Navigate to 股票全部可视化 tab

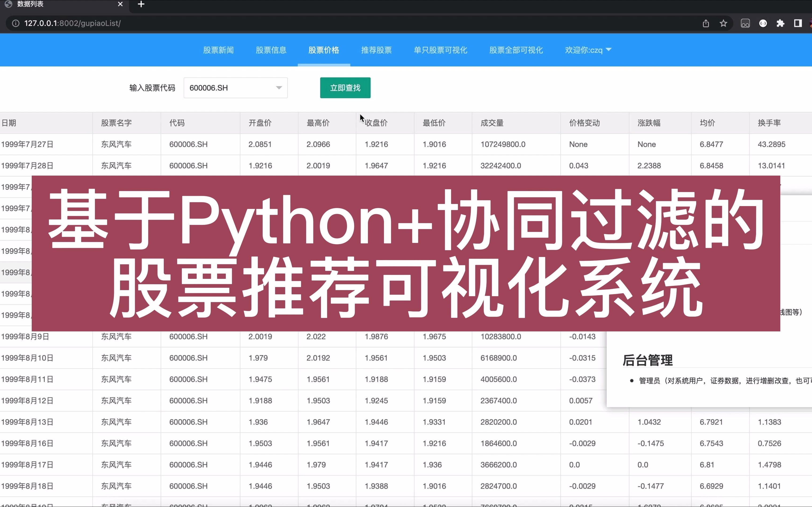(x=516, y=50)
